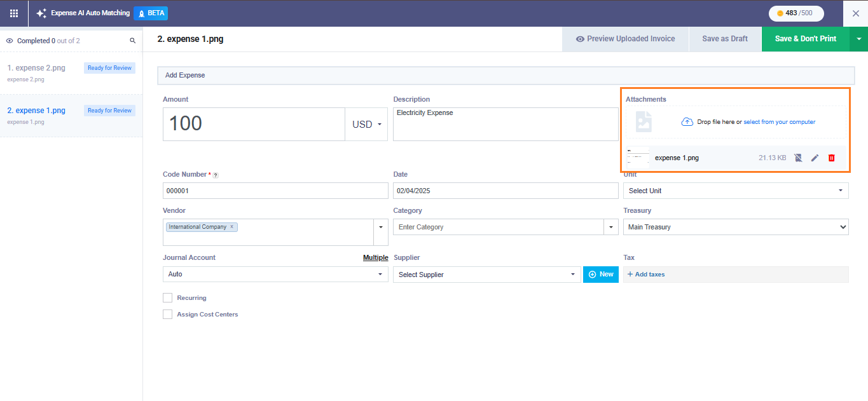Screen dimensions: 868x401
Task: Click the Code Number help icon
Action: pos(216,175)
